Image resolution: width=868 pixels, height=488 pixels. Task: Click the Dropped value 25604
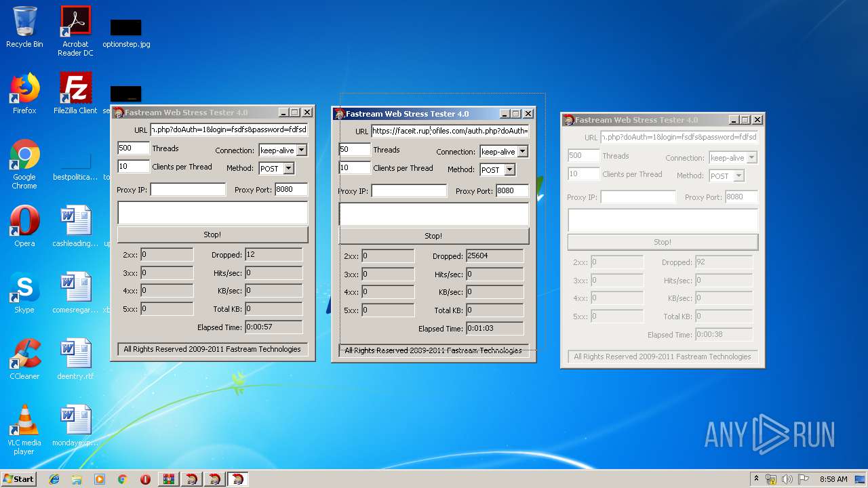494,256
